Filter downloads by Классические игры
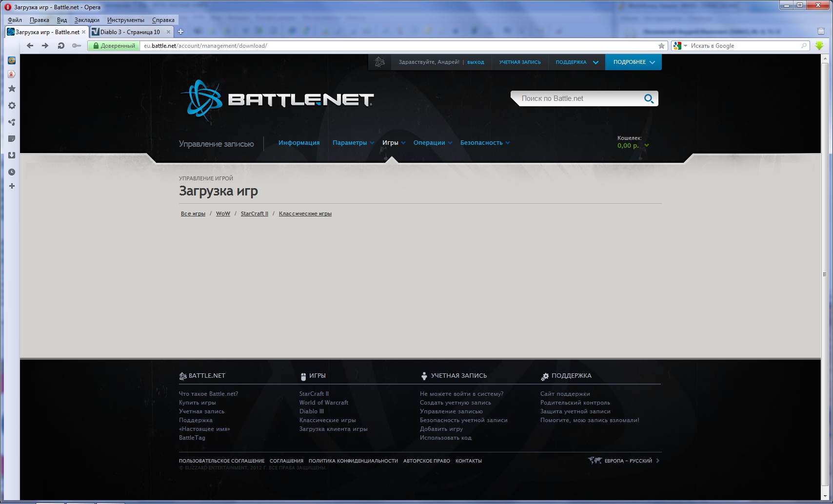 pyautogui.click(x=305, y=213)
